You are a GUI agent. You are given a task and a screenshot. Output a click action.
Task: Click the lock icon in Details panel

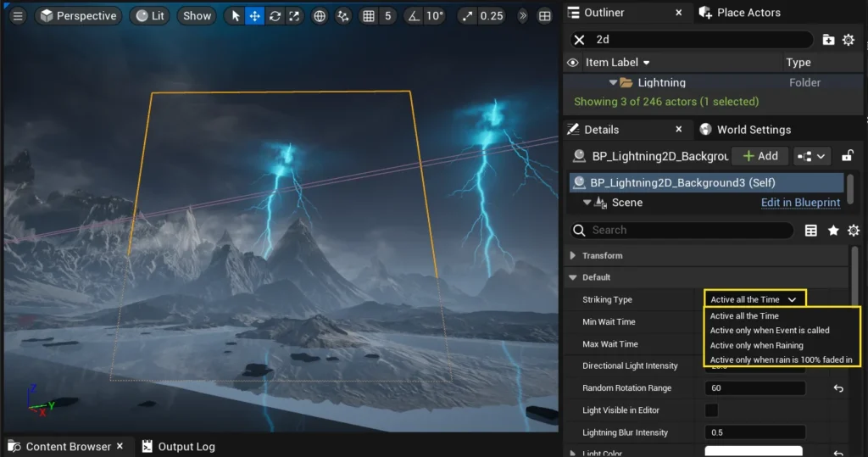[847, 156]
